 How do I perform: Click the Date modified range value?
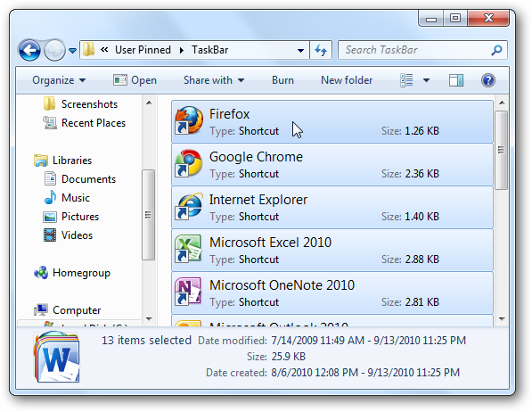368,341
